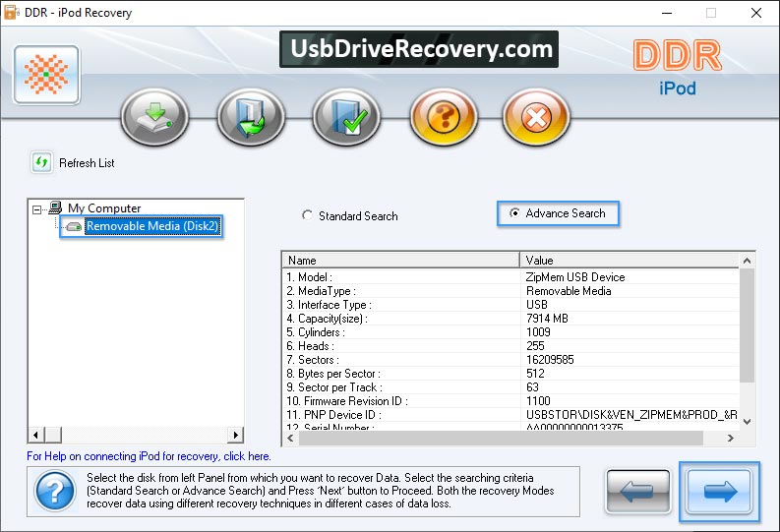Click the USBSTOR\DISK&VEN_ZIPMEM value cell
Image resolution: width=780 pixels, height=532 pixels.
[x=631, y=415]
